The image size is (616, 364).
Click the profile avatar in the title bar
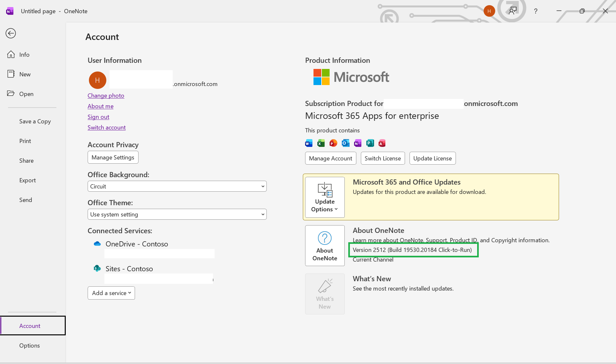point(489,11)
